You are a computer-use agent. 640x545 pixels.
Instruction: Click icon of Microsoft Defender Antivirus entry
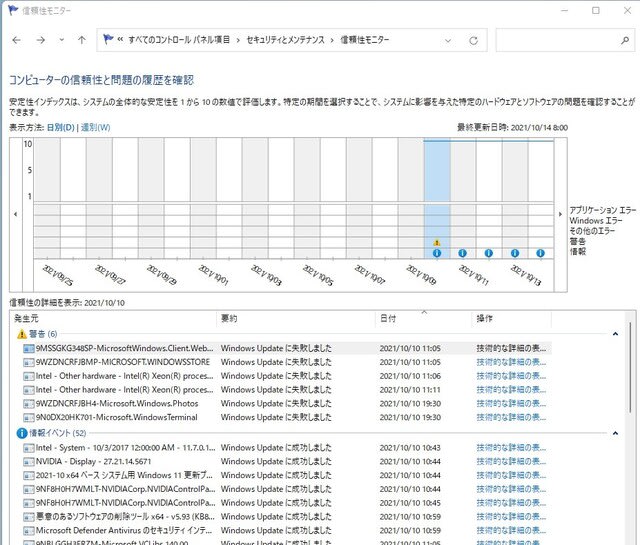coord(29,531)
